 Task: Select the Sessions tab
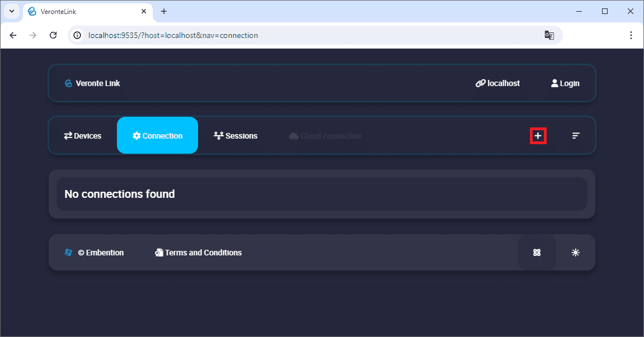click(x=236, y=136)
